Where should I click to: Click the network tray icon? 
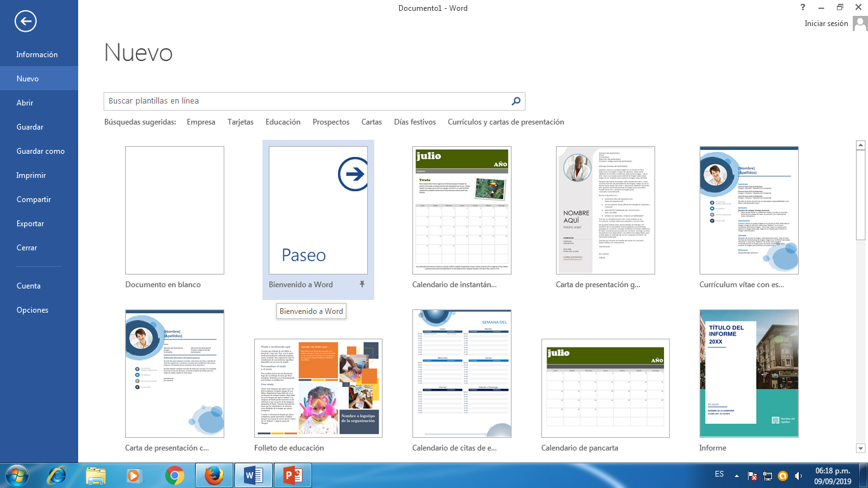[768, 475]
